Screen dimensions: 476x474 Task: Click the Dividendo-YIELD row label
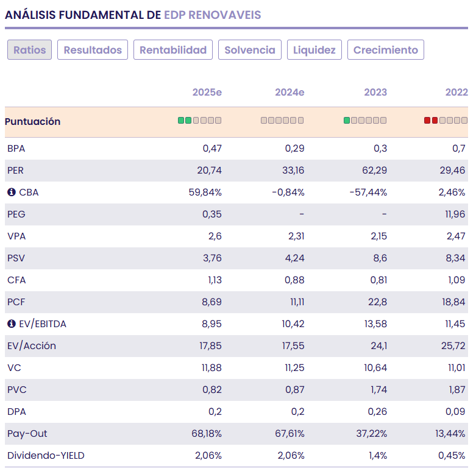46,456
